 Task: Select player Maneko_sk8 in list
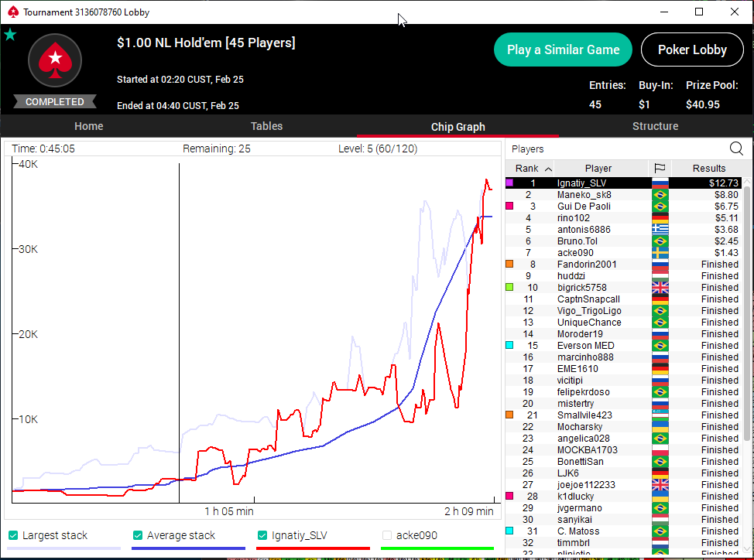[623, 194]
